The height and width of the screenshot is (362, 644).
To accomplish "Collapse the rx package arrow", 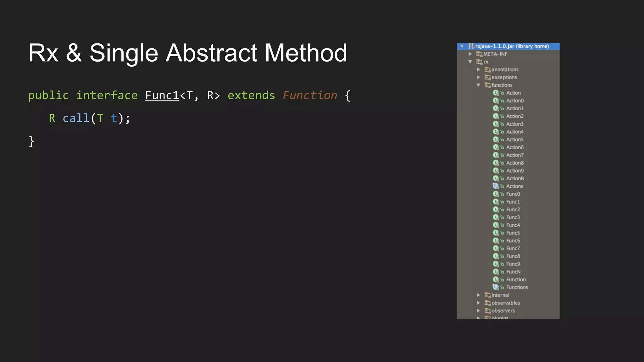I will [470, 62].
